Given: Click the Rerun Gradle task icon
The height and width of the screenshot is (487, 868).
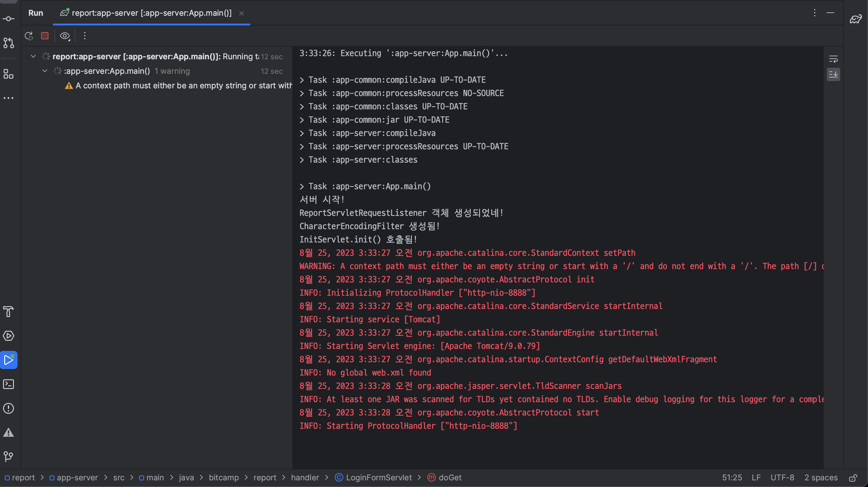Looking at the screenshot, I should click(x=29, y=36).
